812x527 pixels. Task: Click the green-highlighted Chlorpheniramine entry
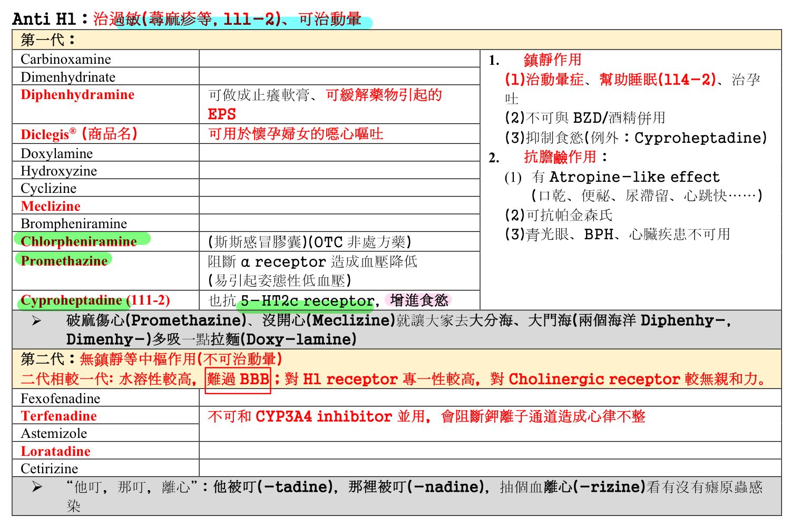point(79,241)
